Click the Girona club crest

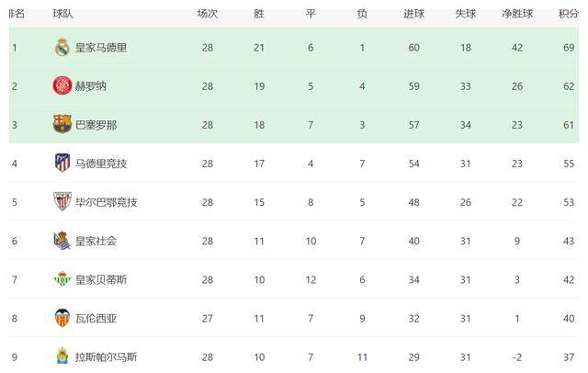62,85
